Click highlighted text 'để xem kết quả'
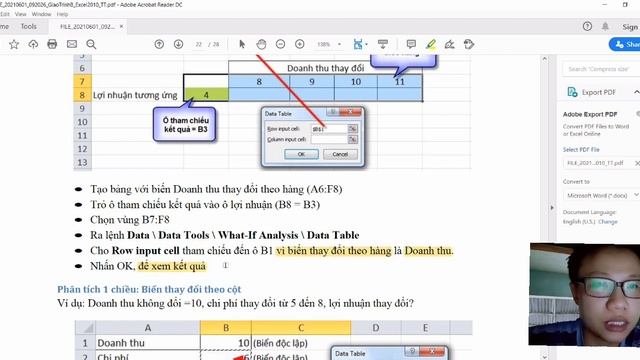Image resolution: width=640 pixels, height=360 pixels. pos(172,266)
